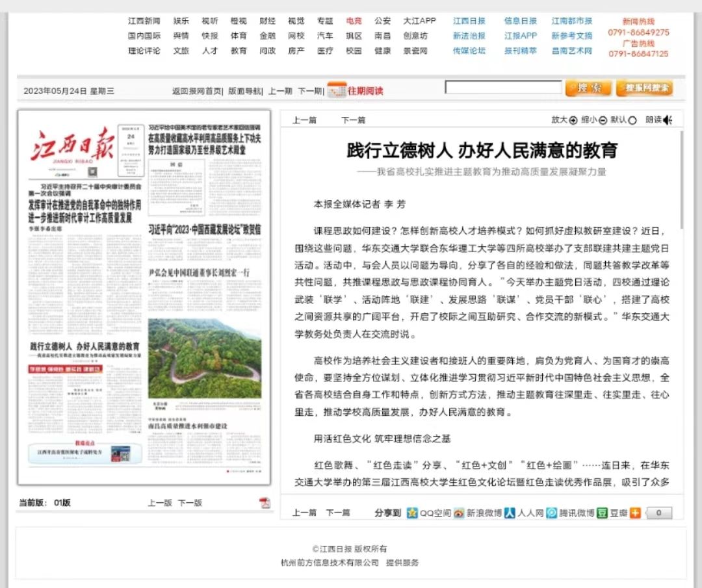
Task: Visit the 报刊精萃 link
Action: (520, 51)
